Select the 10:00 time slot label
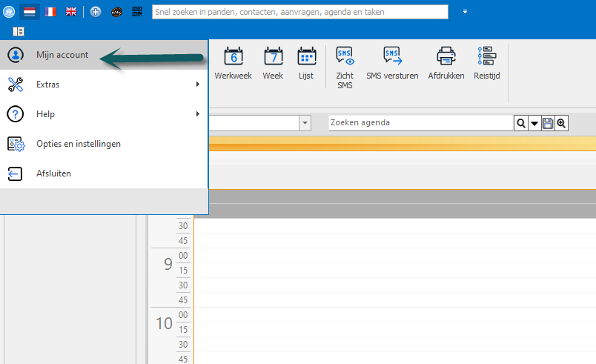This screenshot has width=596, height=364. tap(165, 323)
